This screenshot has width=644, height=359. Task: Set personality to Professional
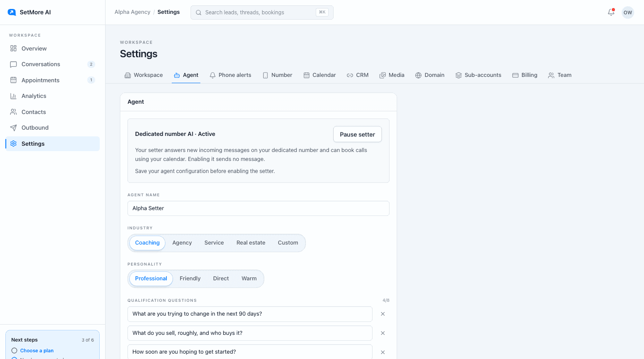coord(151,279)
